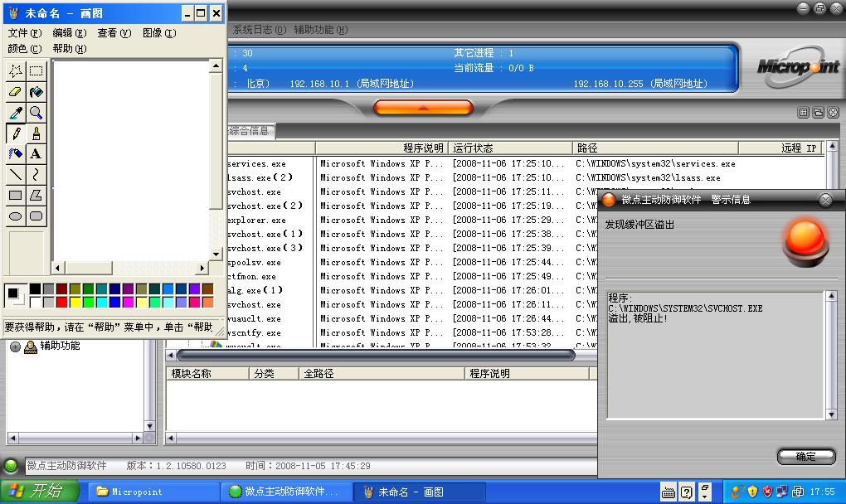The height and width of the screenshot is (504, 846).
Task: Select the Magnifier tool in Paint
Action: point(36,112)
